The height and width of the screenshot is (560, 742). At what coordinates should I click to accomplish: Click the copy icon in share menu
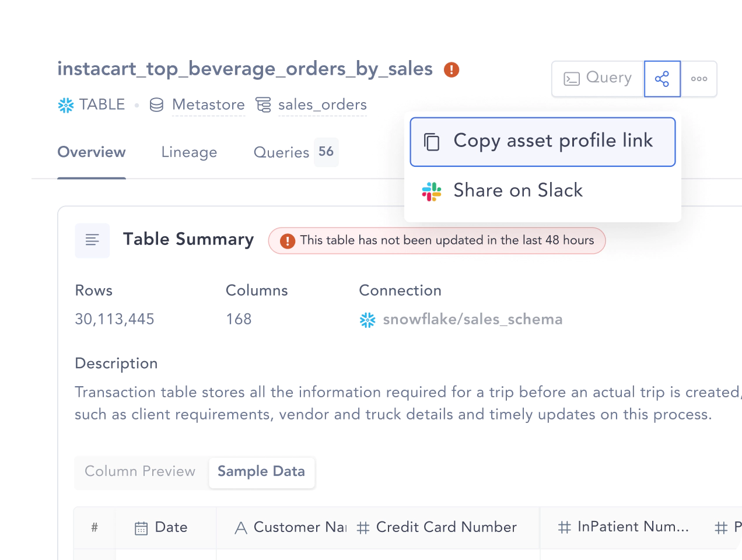[432, 142]
